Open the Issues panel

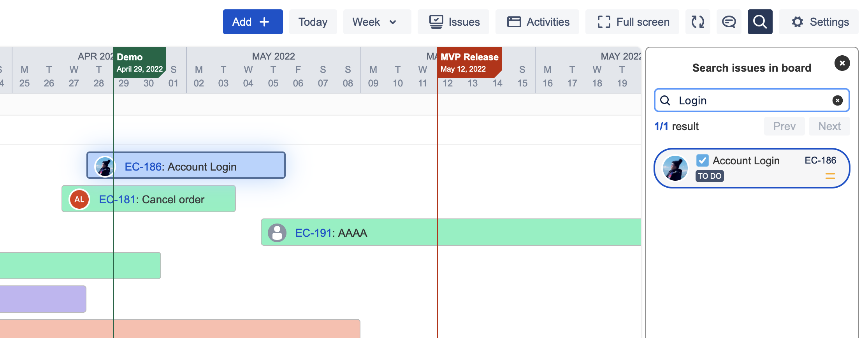point(453,22)
